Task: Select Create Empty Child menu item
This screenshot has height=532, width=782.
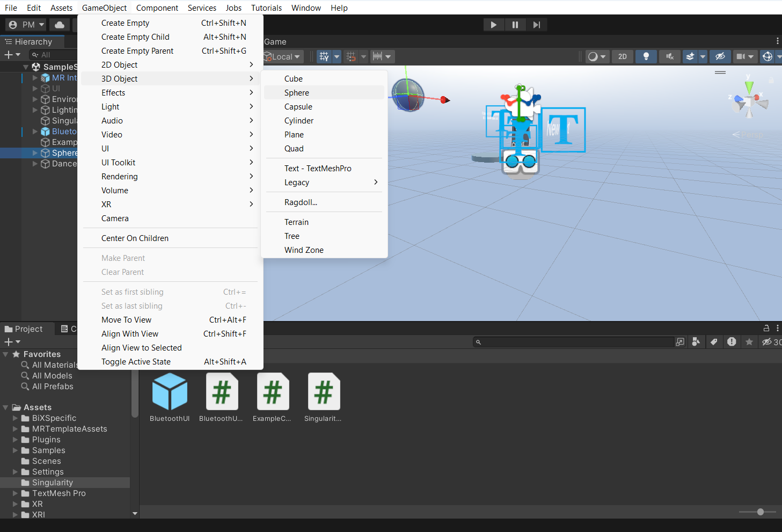Action: pyautogui.click(x=171, y=37)
